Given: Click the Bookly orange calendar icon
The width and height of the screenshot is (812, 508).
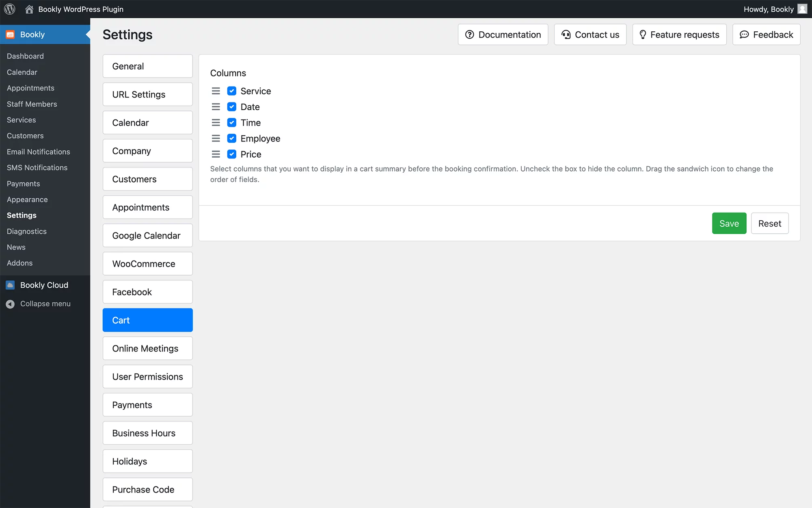Looking at the screenshot, I should (x=10, y=35).
